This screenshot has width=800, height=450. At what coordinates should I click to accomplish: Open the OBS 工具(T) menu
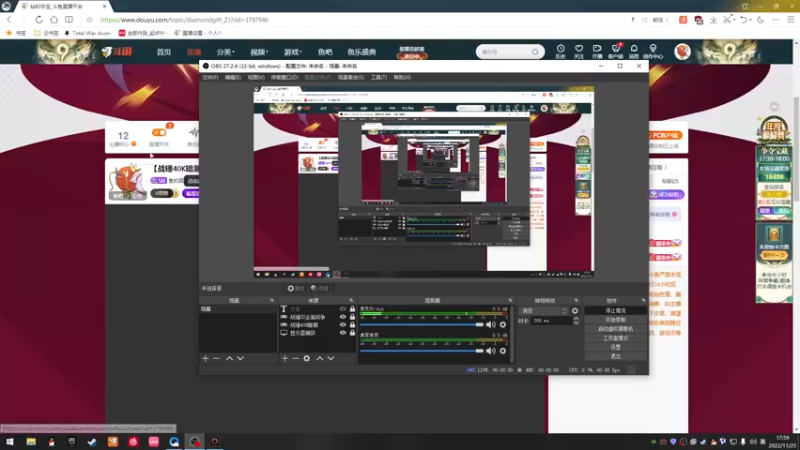tap(379, 78)
